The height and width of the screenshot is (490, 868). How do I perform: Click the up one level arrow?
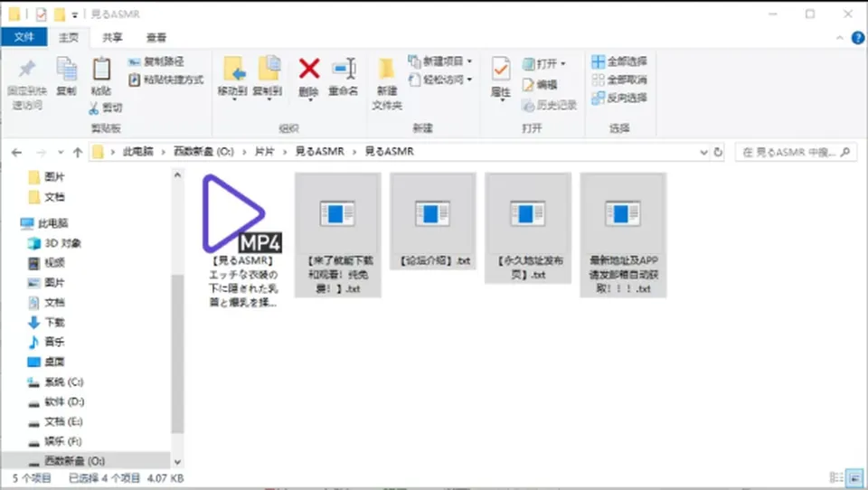[78, 152]
